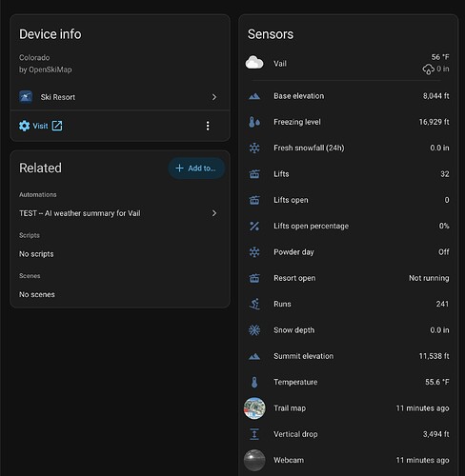Select the Lifts gondola icon
This screenshot has width=465, height=476.
coord(254,174)
